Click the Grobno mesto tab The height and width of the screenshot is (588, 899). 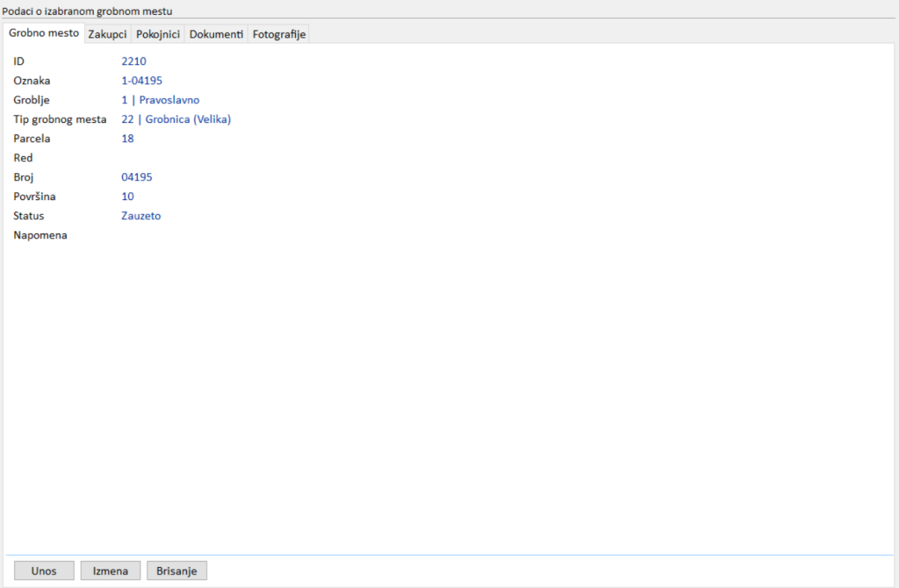click(44, 33)
